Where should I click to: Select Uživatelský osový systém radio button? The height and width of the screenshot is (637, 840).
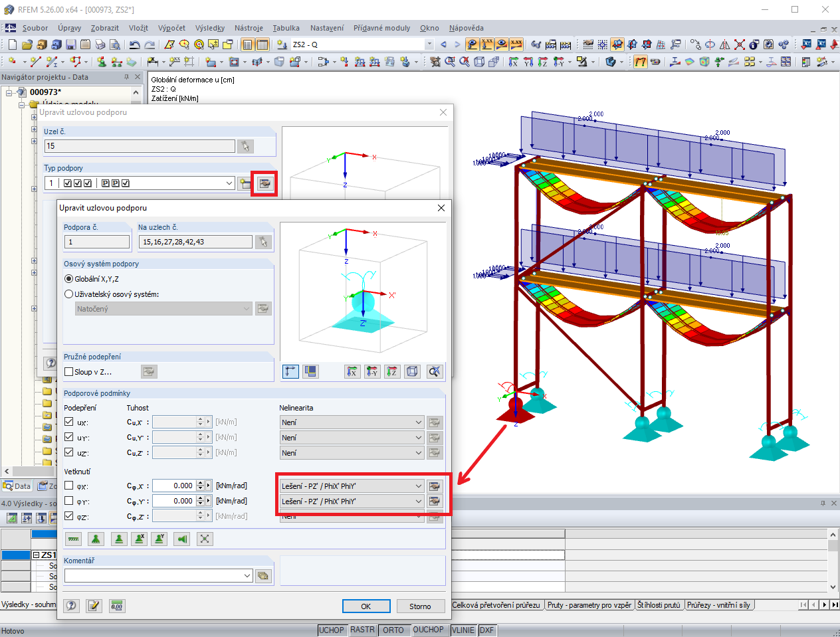tap(68, 294)
